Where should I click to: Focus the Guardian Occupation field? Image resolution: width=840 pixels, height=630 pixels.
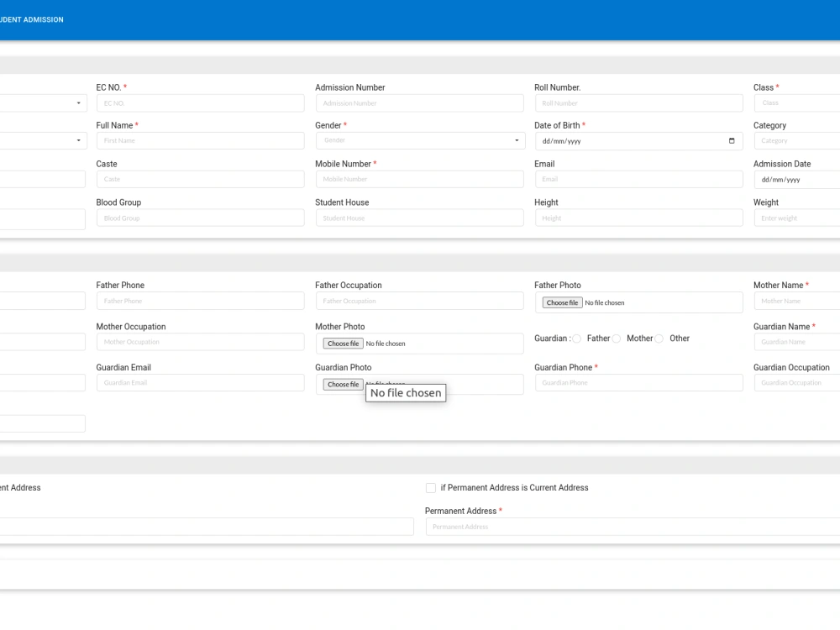click(x=797, y=382)
